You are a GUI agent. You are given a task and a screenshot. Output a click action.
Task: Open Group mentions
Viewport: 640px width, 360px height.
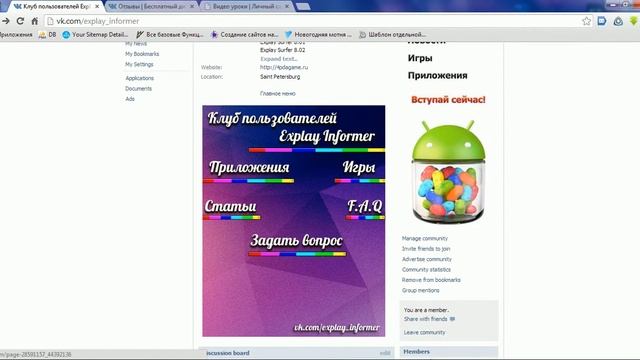tap(420, 290)
